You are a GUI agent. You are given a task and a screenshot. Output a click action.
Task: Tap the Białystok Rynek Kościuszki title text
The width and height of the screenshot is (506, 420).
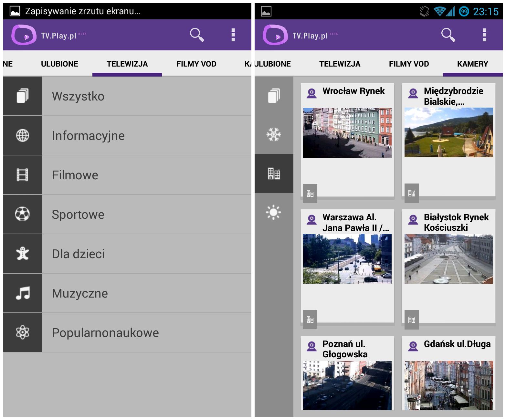point(456,222)
